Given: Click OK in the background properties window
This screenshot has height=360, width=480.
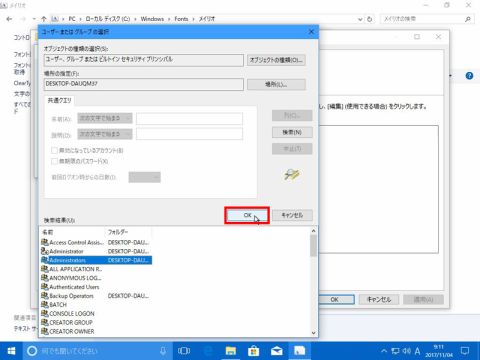Looking at the screenshot, I should (335, 299).
